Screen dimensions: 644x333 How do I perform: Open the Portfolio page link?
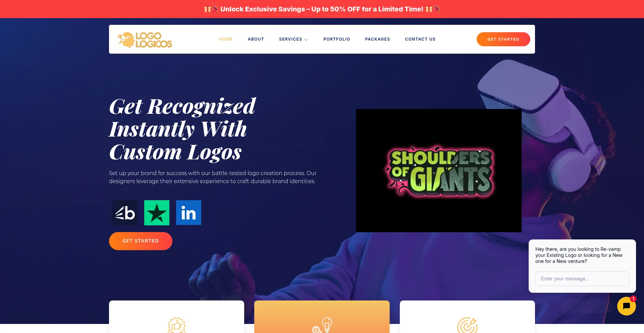click(337, 39)
